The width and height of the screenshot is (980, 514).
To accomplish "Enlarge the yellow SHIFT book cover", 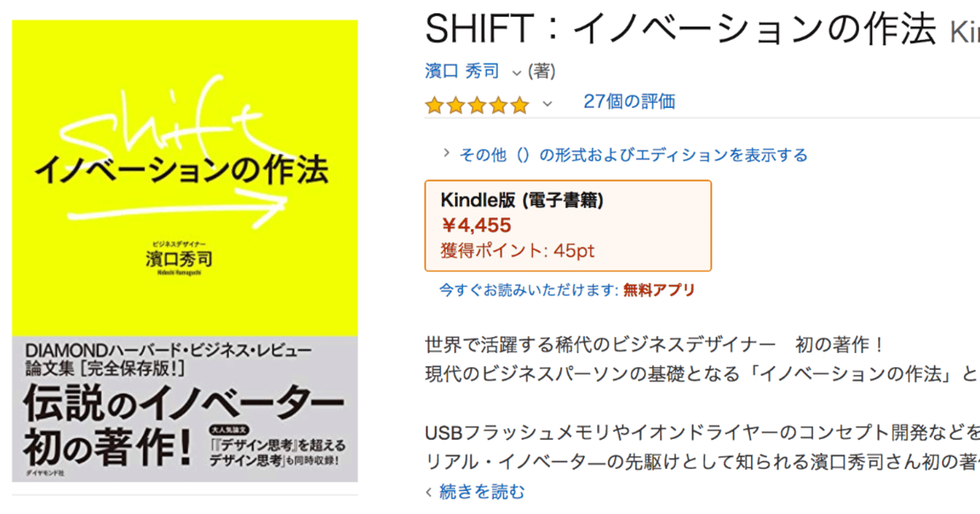I will [x=185, y=176].
